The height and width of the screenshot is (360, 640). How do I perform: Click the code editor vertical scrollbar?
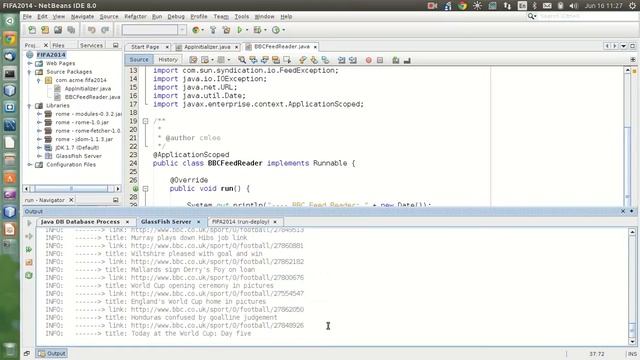point(628,137)
